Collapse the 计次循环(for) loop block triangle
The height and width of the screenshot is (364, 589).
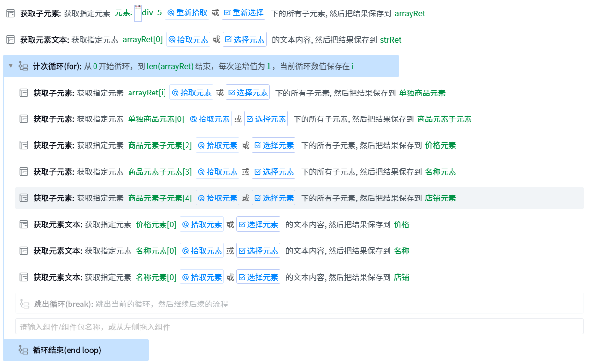coord(11,66)
